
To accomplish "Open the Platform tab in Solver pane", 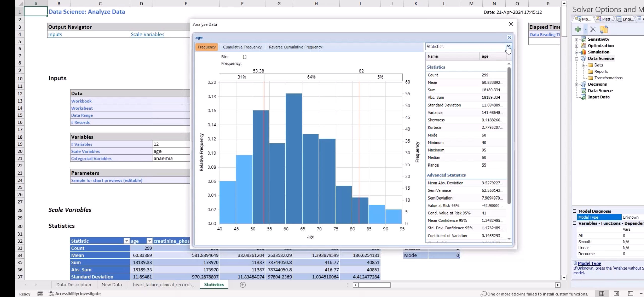I will coord(605,19).
